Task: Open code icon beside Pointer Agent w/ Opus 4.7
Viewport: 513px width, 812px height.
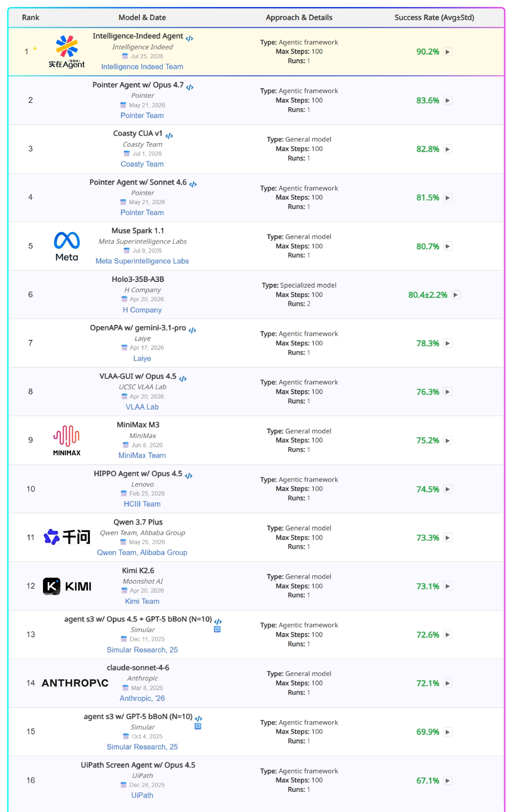Action: pos(190,87)
